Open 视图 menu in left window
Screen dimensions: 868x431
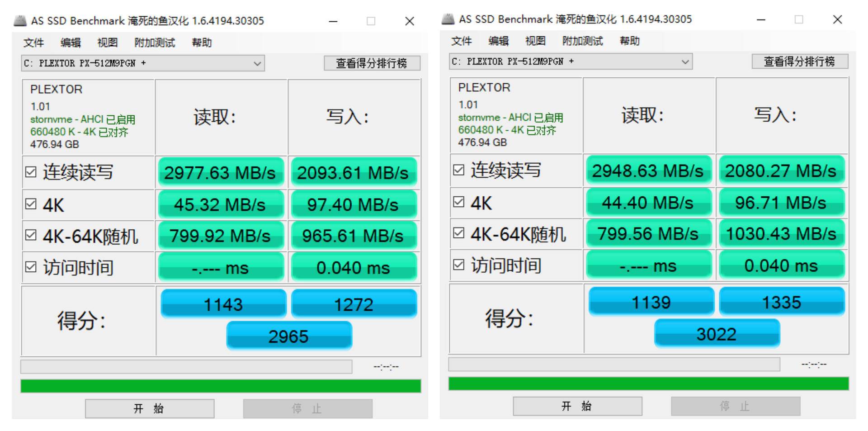tap(108, 43)
